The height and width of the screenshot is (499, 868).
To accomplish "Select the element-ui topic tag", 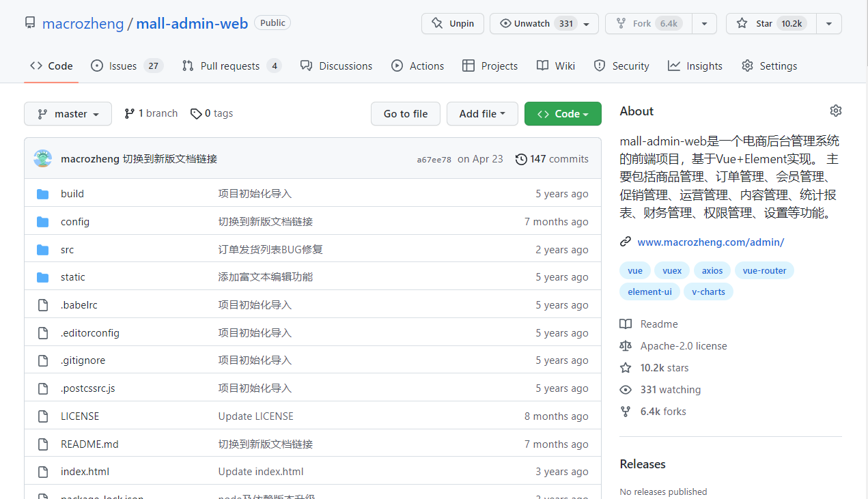I will 649,291.
